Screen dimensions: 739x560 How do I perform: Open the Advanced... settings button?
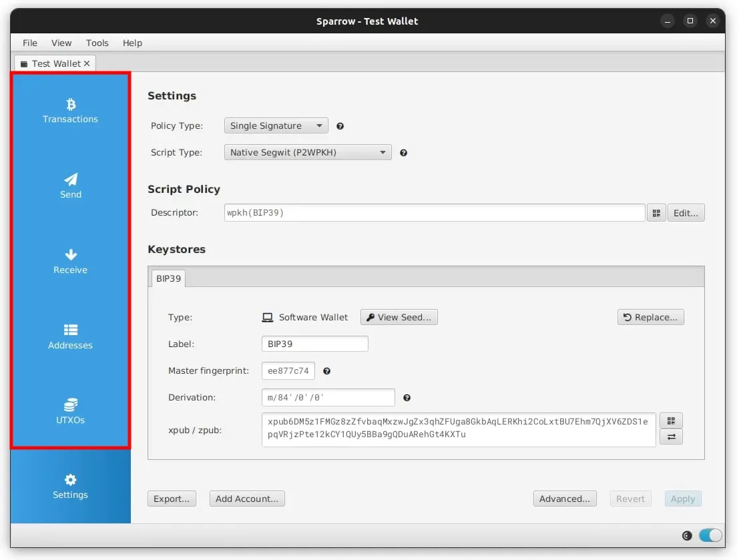click(x=565, y=499)
